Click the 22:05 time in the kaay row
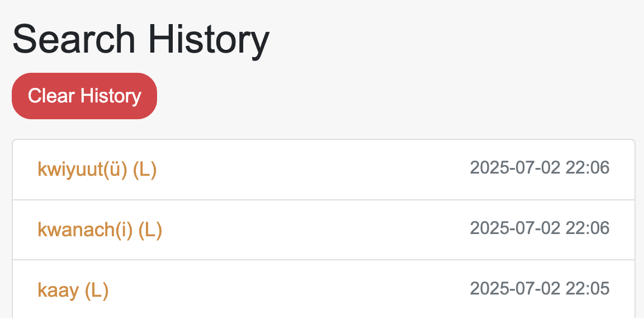The width and height of the screenshot is (644, 318). tap(587, 288)
